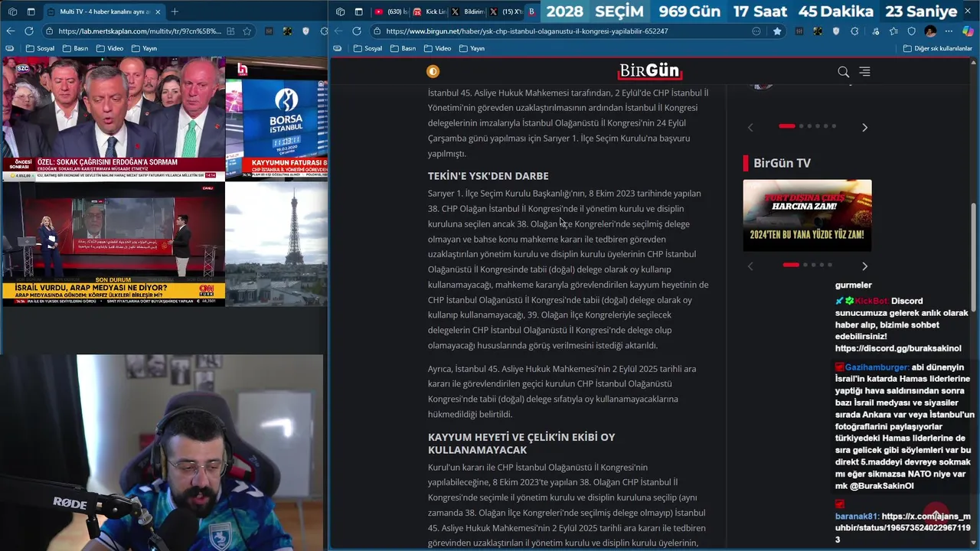Click shield extension icon in Multi TV toolbar
The width and height of the screenshot is (980, 551).
pyautogui.click(x=306, y=31)
